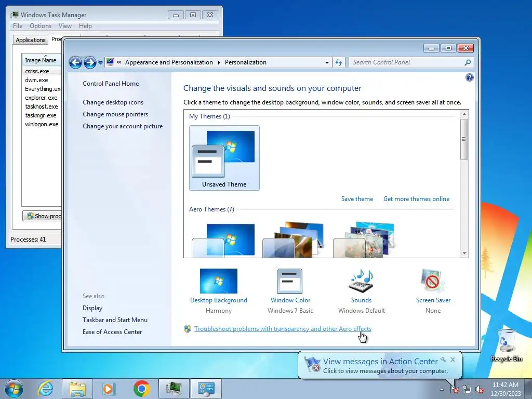This screenshot has height=399, width=532.
Task: Select the Characters Aero theme thumbnail
Action: point(364,240)
